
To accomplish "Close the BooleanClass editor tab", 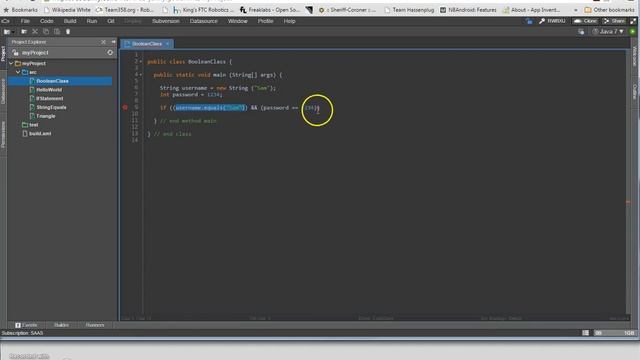I will pos(167,44).
